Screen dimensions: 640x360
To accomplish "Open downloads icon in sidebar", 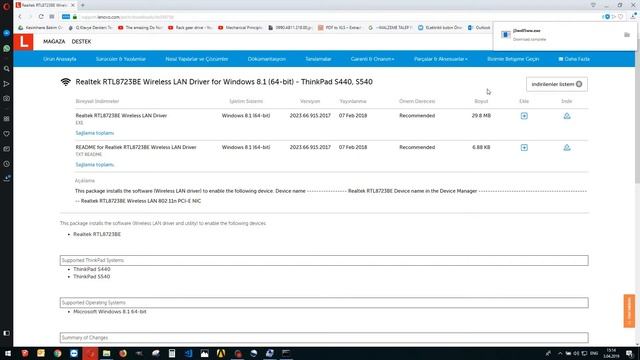I will [x=6, y=178].
